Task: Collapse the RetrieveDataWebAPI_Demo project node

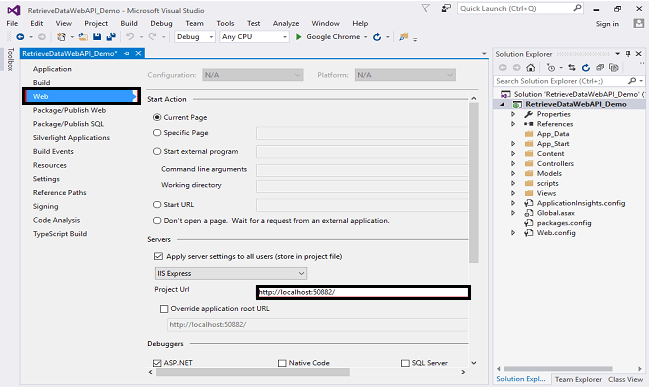Action: 502,104
